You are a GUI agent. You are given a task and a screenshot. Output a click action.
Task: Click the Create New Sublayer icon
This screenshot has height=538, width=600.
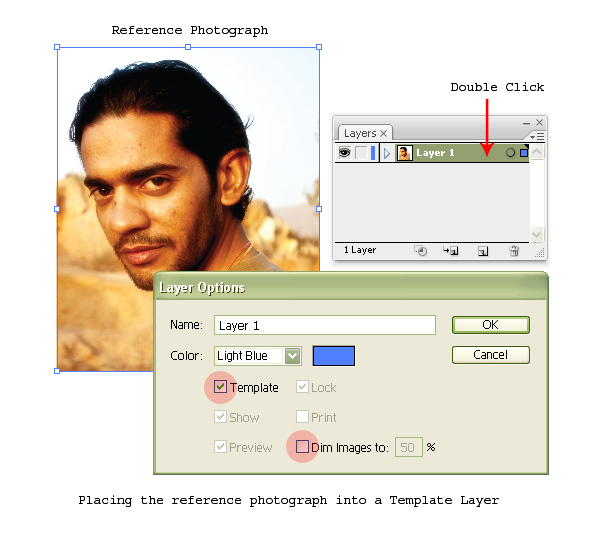(451, 251)
